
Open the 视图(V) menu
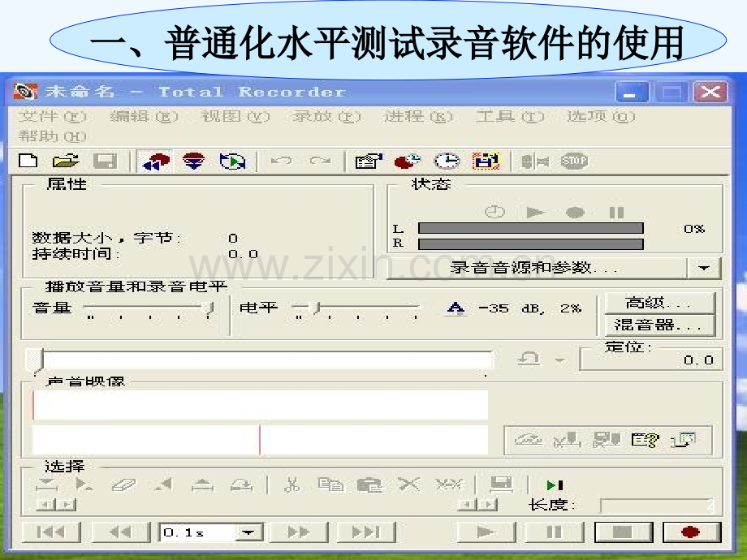(x=235, y=116)
